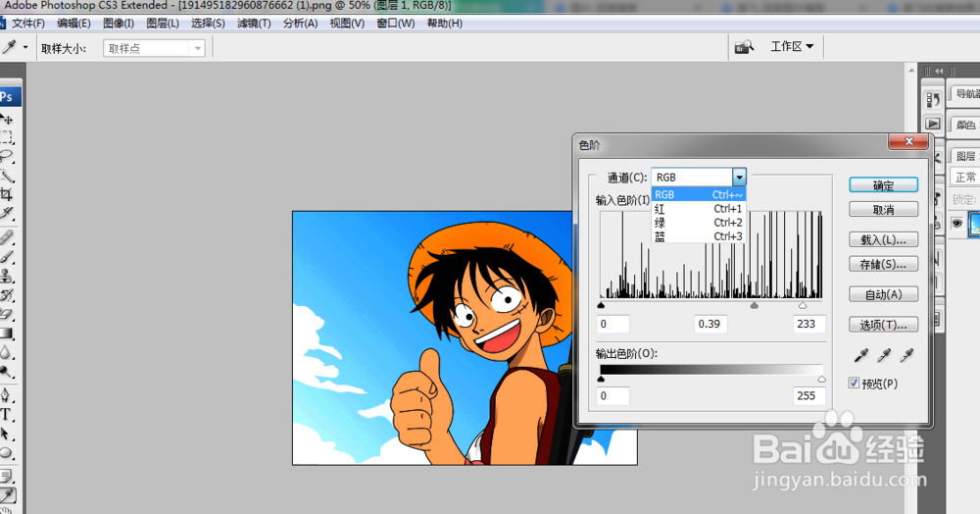Open the 滤镜(T) menu
Screen dimensions: 980x514
[254, 24]
